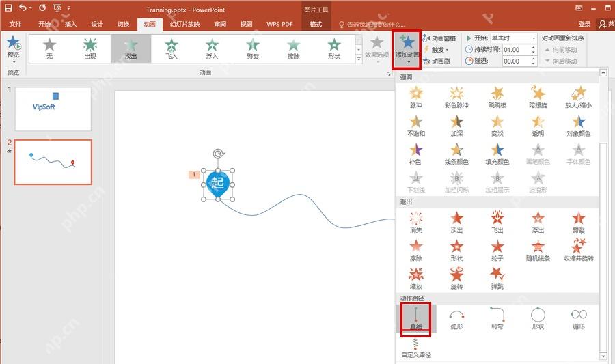615x364 pixels.
Task: Select the 变淡 lighten effect
Action: point(497,126)
